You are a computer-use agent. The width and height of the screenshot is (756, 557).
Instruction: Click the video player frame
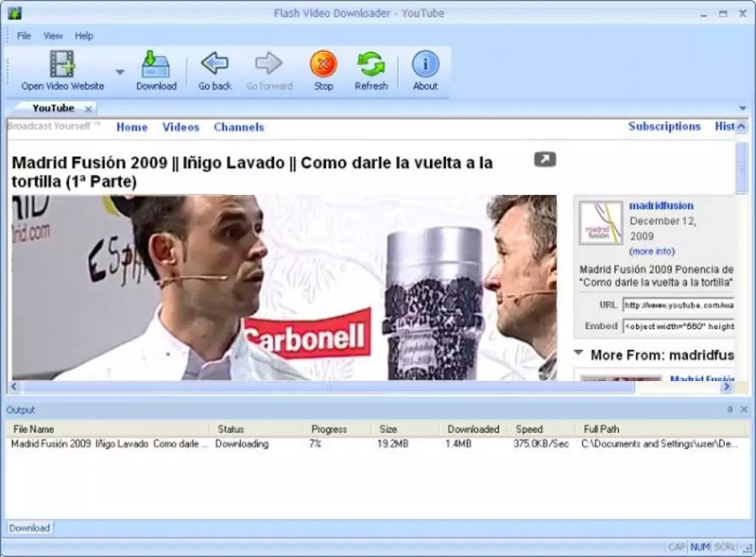tap(284, 287)
